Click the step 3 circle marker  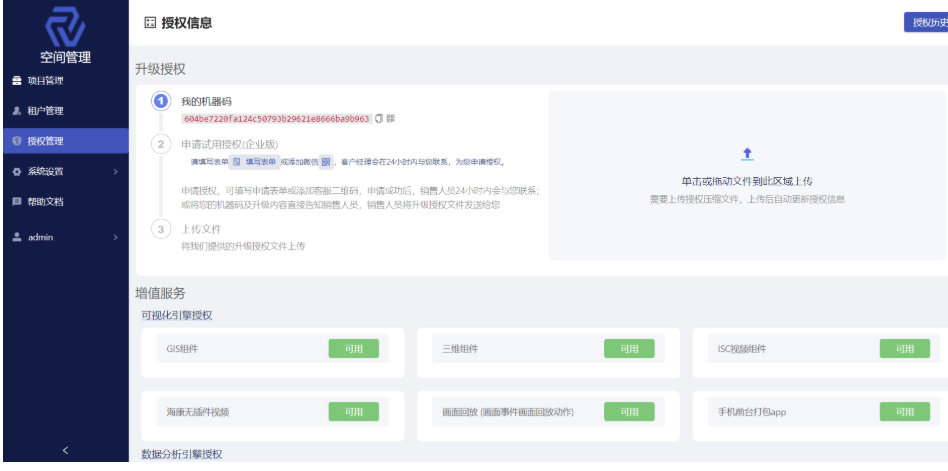[161, 229]
